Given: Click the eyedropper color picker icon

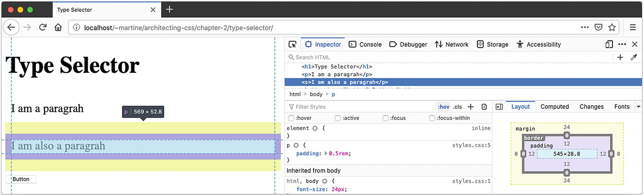Looking at the screenshot, I should [x=634, y=57].
